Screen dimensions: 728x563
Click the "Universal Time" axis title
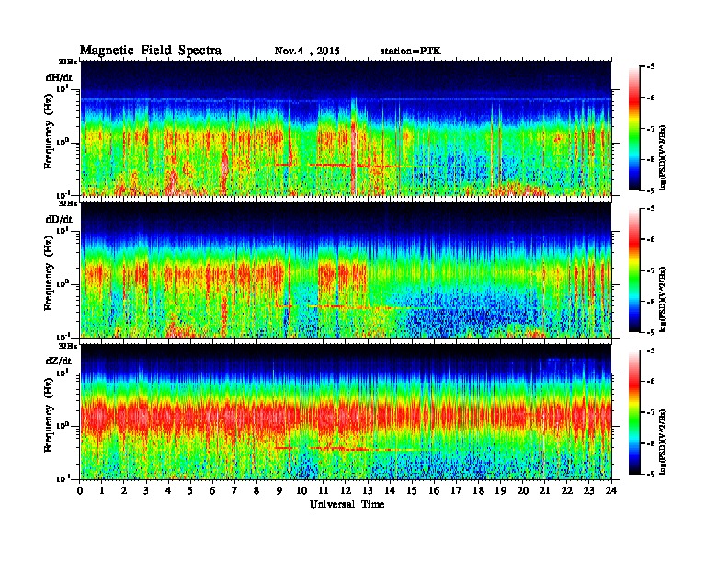click(347, 504)
